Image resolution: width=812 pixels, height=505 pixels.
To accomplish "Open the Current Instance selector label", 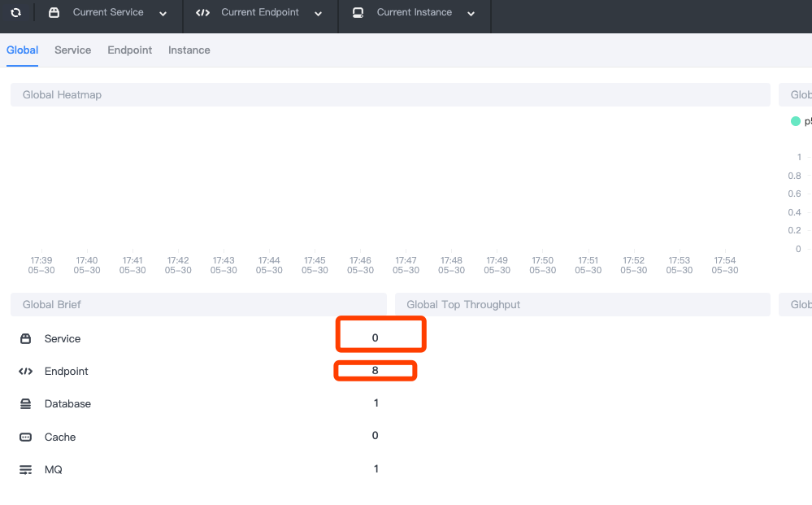I will tap(415, 12).
